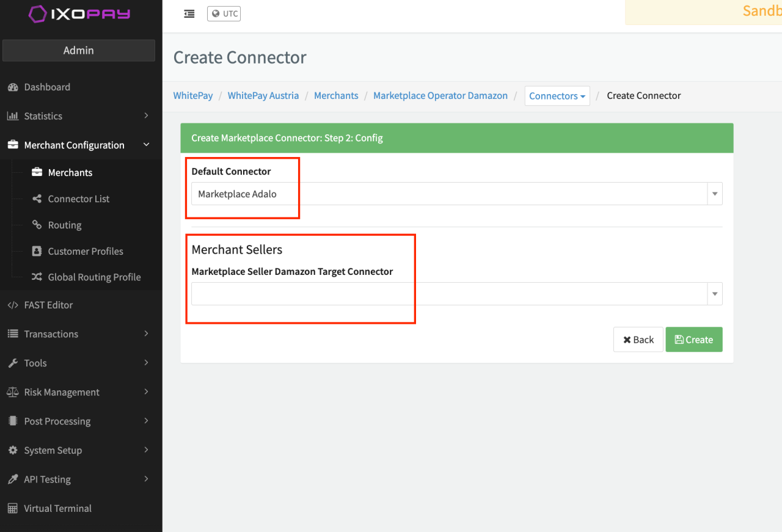Open the Target Connector dropdown arrow
Image resolution: width=782 pixels, height=532 pixels.
coord(715,294)
